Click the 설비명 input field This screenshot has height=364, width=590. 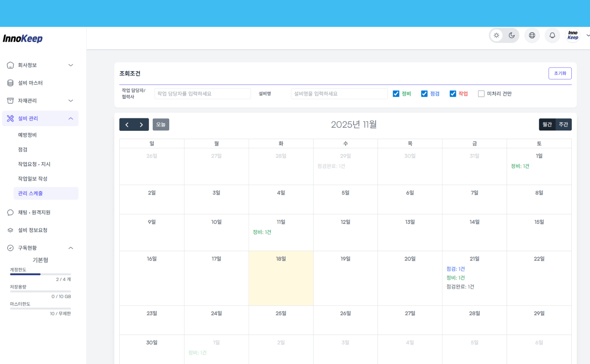click(x=339, y=94)
